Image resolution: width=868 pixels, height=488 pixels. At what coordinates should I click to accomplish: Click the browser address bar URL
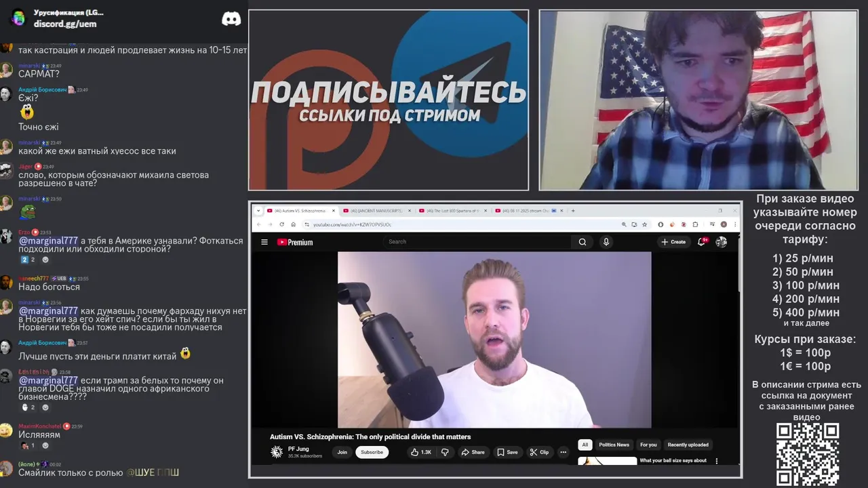pos(352,224)
